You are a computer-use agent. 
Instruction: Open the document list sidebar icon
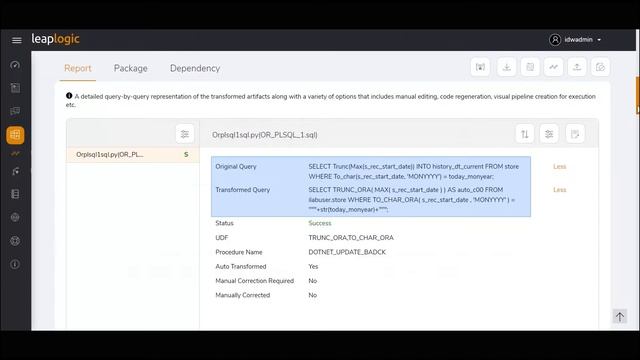pyautogui.click(x=15, y=194)
